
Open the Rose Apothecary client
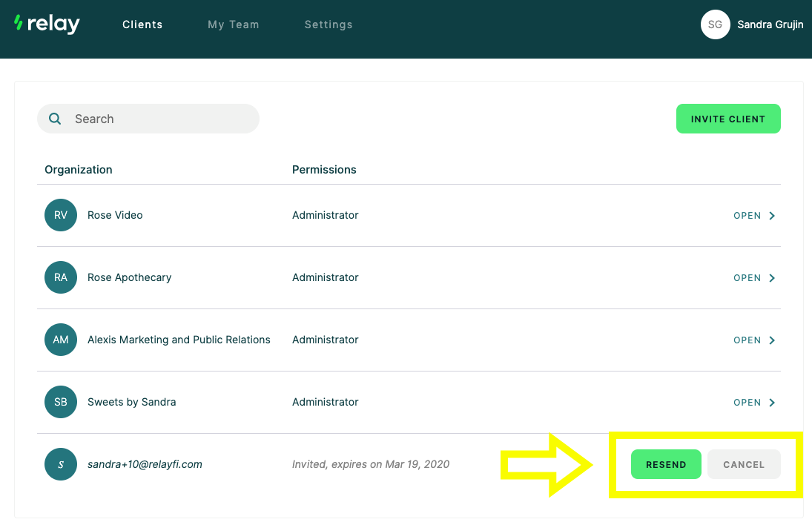[747, 278]
